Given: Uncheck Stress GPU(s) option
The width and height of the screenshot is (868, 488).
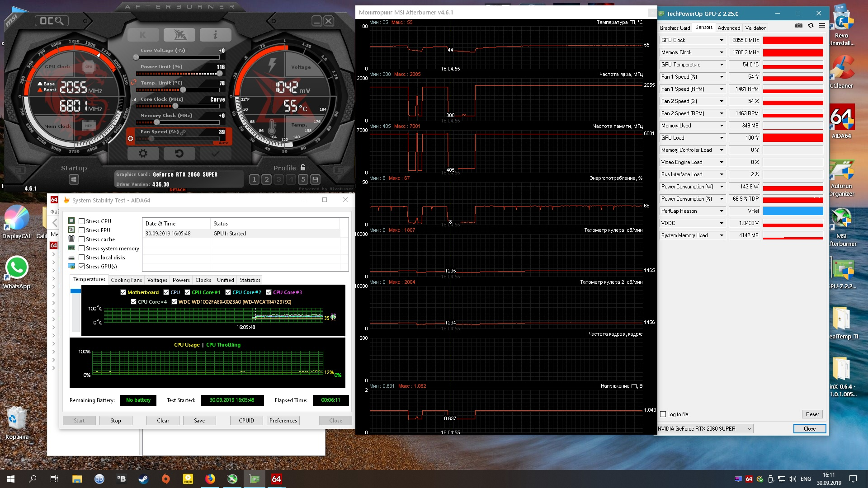Looking at the screenshot, I should (82, 267).
